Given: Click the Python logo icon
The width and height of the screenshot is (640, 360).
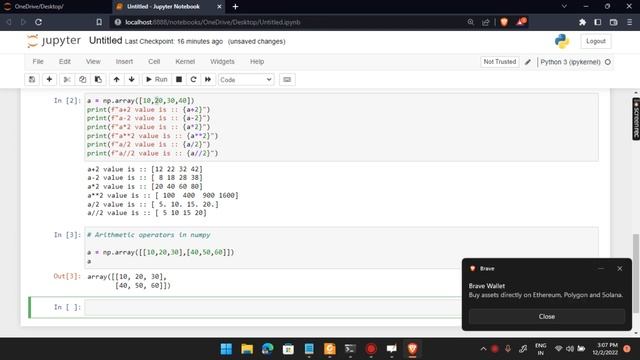Looking at the screenshot, I should [562, 41].
